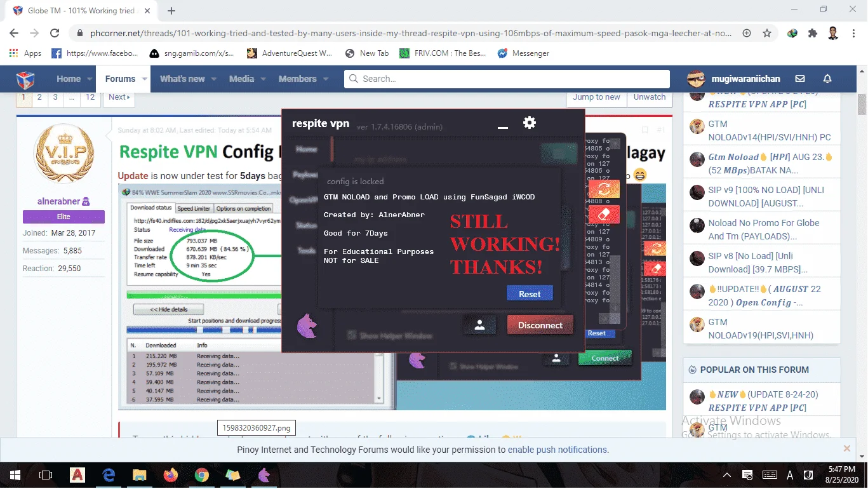Click the Jump to new button
868x489 pixels.
click(x=596, y=97)
